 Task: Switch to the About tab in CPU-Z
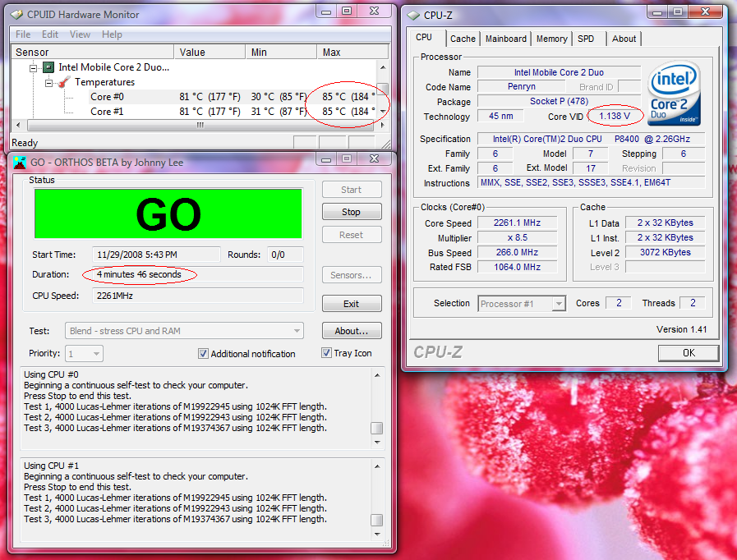624,39
